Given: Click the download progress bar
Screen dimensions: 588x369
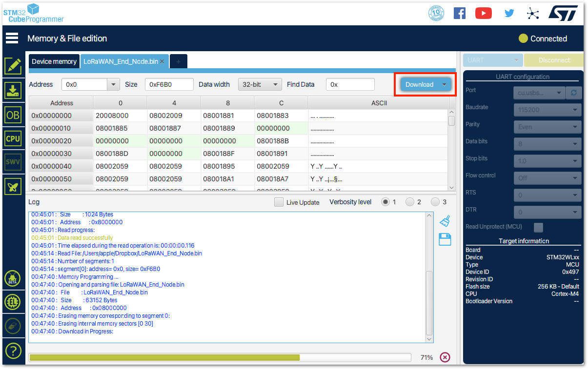Looking at the screenshot, I should coord(221,357).
